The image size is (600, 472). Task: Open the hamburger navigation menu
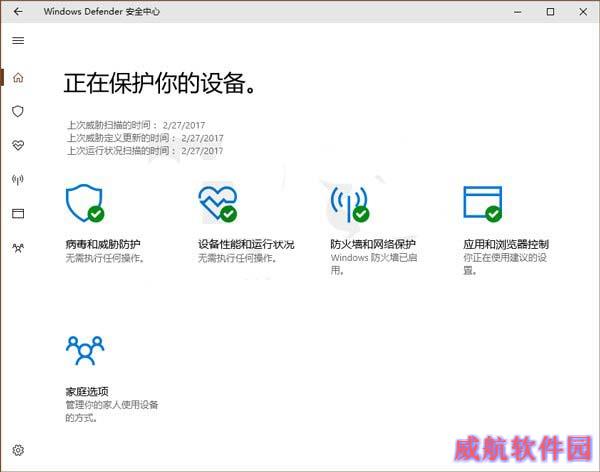[18, 41]
